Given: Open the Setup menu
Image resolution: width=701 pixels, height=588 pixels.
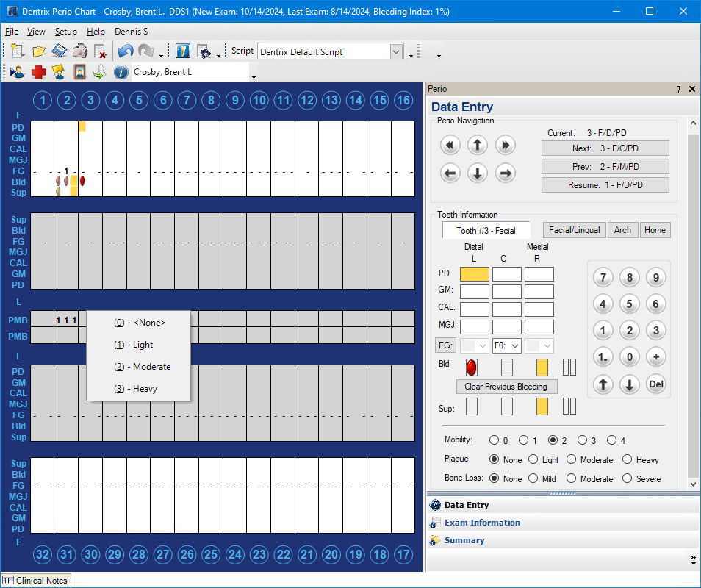Looking at the screenshot, I should [65, 32].
